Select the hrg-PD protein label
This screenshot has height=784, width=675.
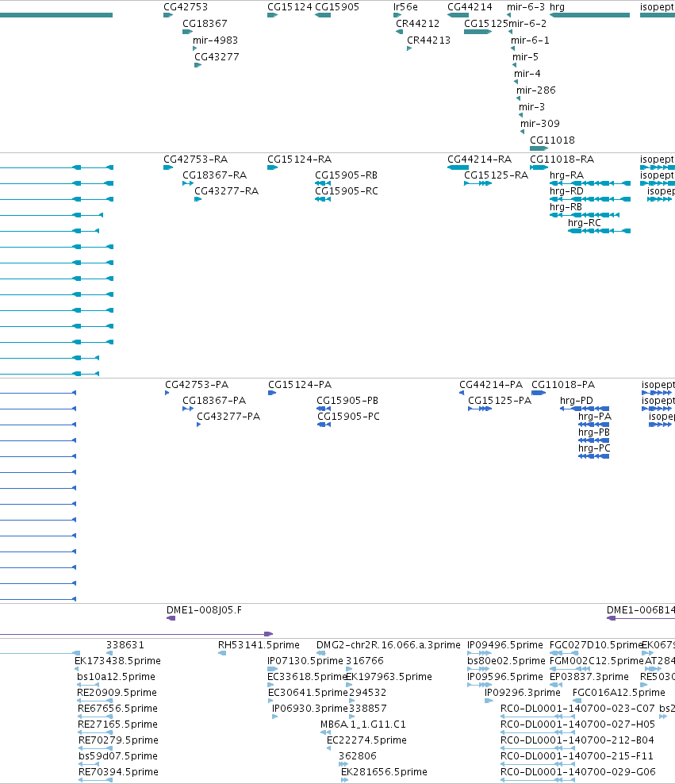(x=577, y=401)
